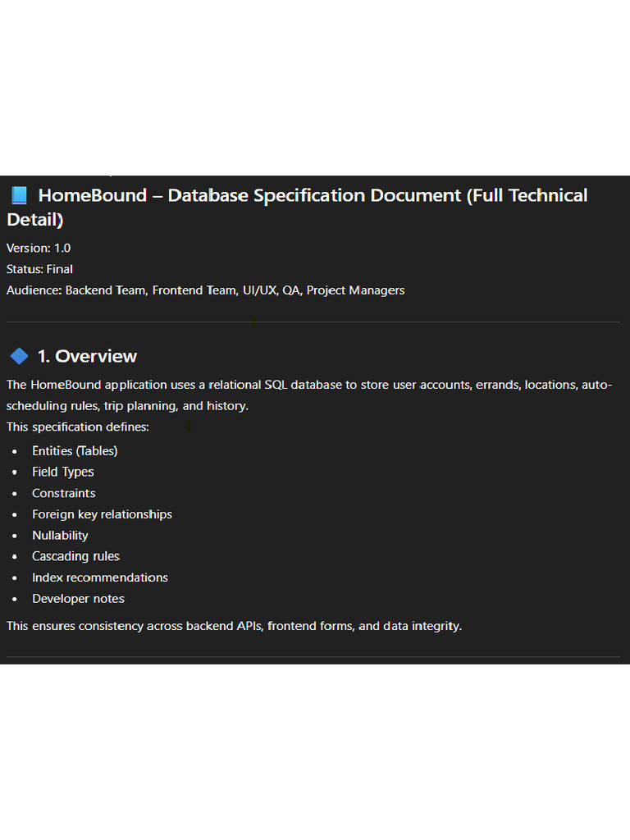Click paragraph starting 'The HomeBound application uses'

pyautogui.click(x=309, y=395)
